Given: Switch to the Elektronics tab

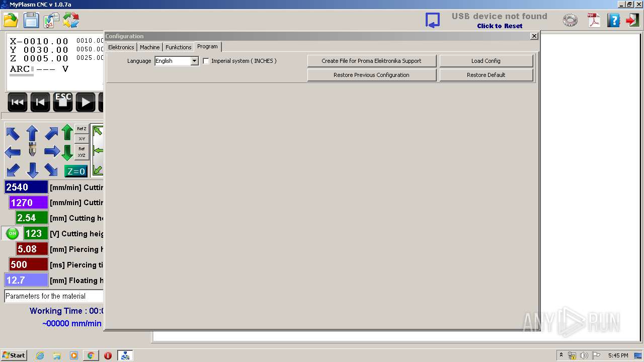Looking at the screenshot, I should pos(121,47).
